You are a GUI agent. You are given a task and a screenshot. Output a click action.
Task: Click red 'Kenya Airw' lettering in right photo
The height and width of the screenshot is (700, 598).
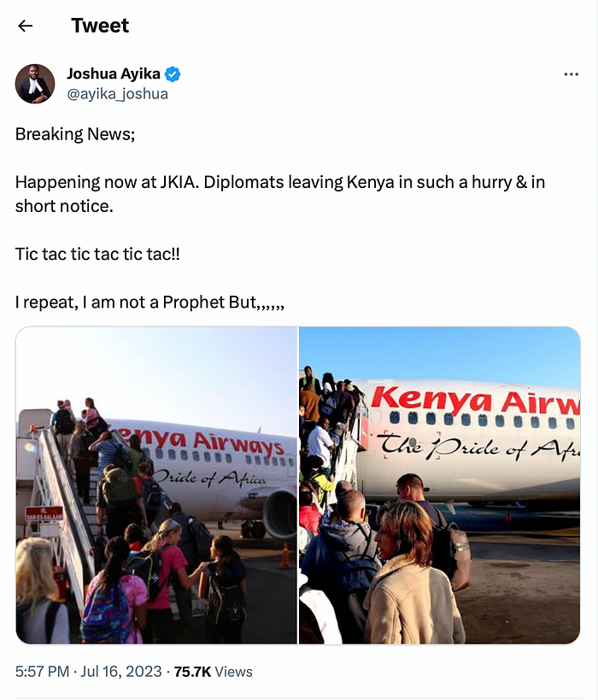[475, 401]
